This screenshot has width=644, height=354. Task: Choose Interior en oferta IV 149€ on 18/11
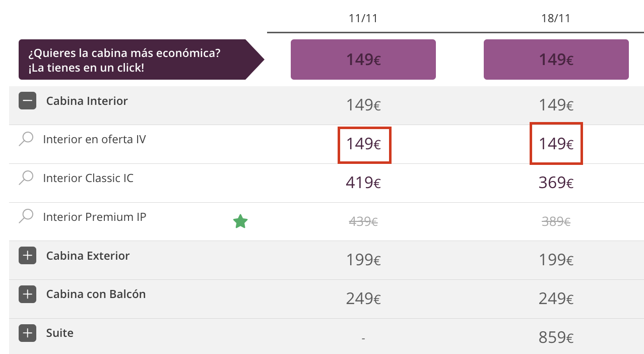(556, 144)
